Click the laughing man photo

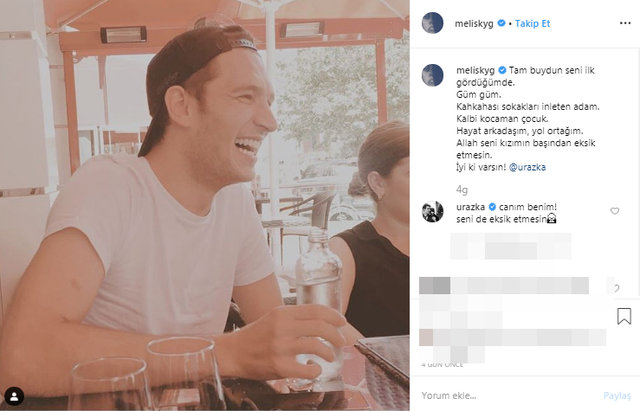[x=204, y=205]
